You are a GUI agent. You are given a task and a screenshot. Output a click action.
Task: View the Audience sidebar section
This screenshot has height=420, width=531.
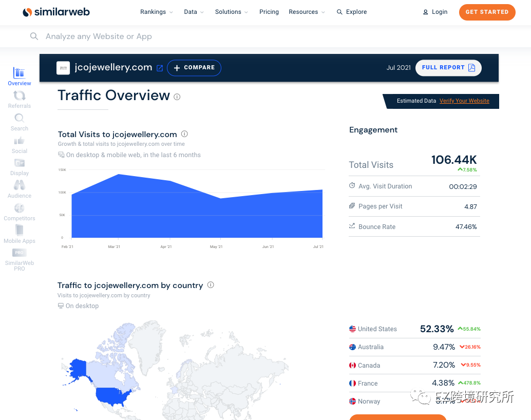point(20,189)
